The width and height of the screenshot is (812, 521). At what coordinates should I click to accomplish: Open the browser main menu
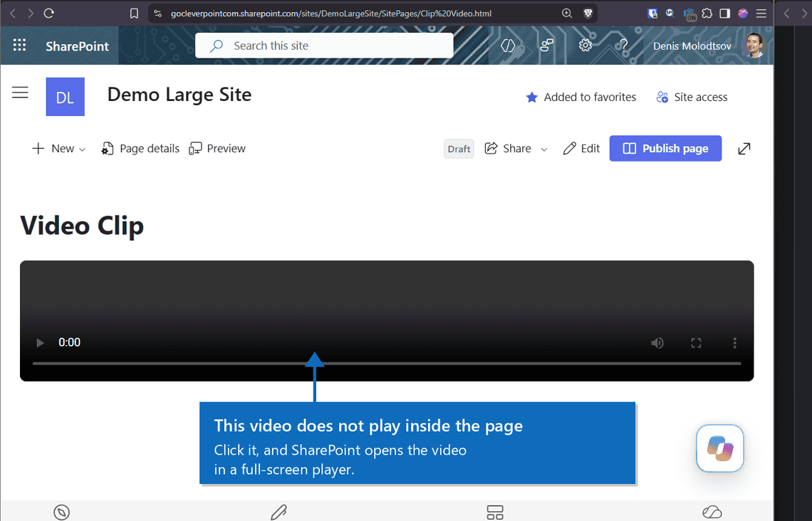761,14
